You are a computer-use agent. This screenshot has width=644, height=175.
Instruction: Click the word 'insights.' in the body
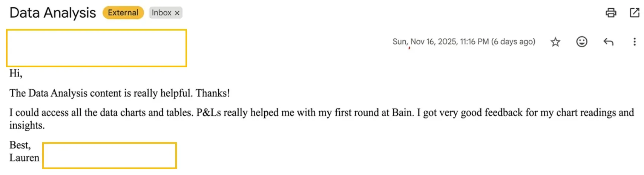[27, 125]
